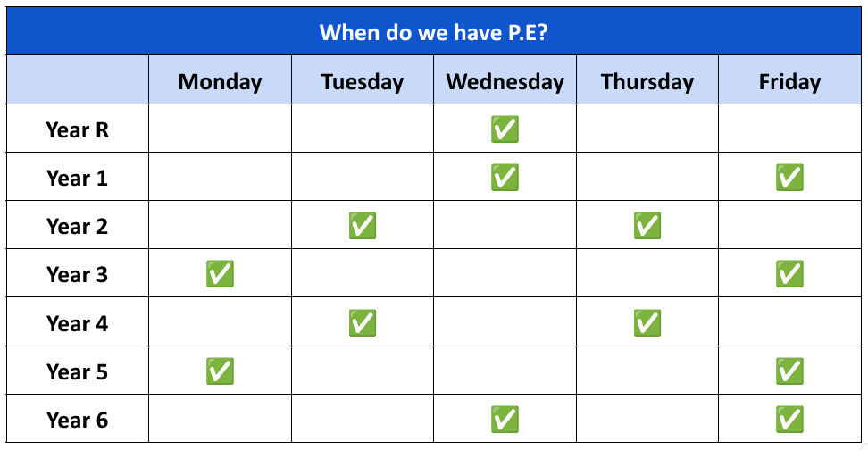
Task: Select Year 4 Thursday checkmark icon
Action: click(647, 322)
